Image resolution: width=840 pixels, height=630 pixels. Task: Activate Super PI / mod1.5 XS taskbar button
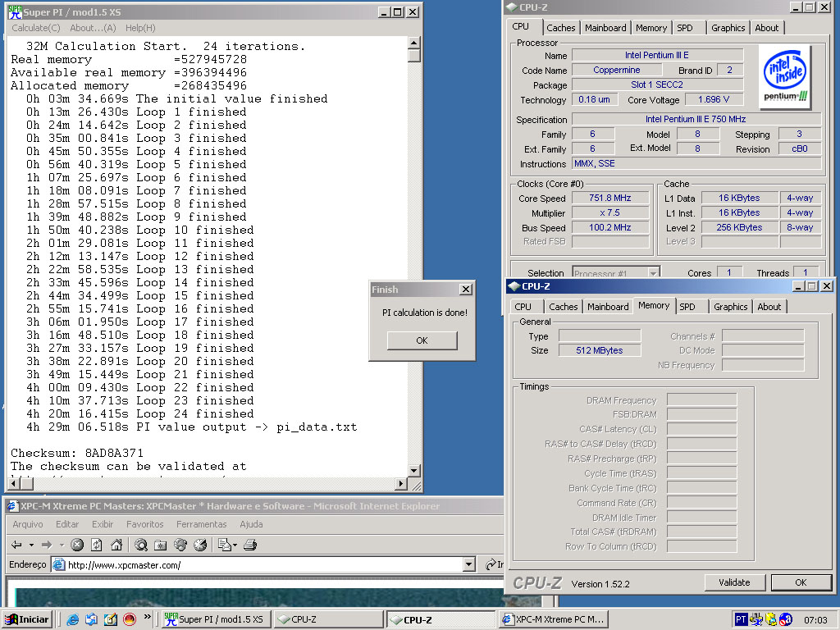216,619
